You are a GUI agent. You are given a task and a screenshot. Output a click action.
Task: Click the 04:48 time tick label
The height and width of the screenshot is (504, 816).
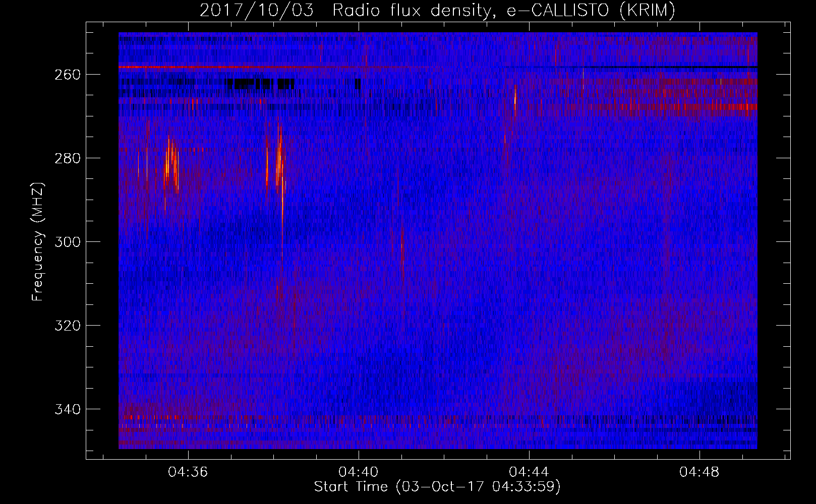700,472
